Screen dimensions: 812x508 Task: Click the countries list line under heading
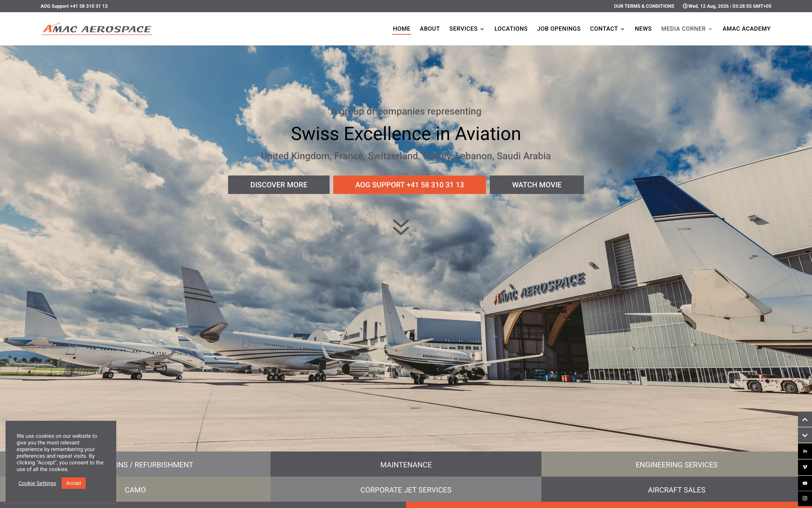tap(406, 156)
